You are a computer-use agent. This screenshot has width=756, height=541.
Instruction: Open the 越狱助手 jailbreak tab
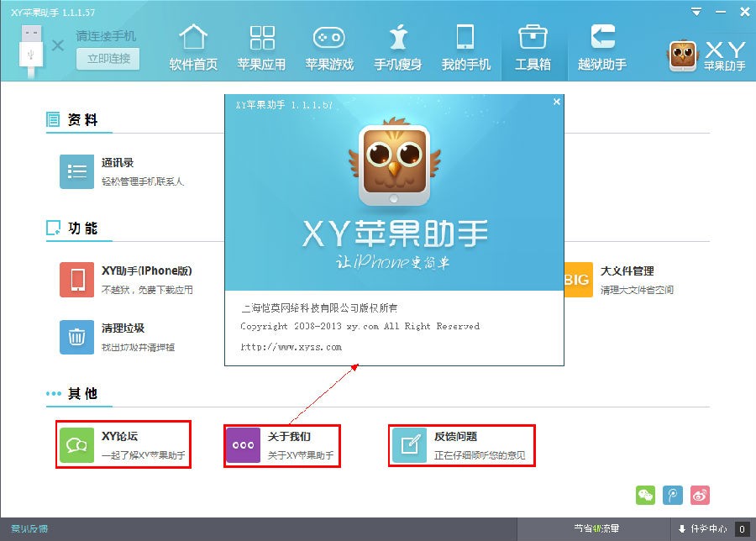(602, 47)
